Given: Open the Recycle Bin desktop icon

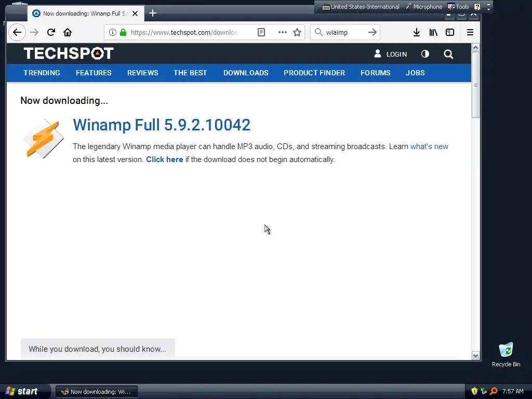Looking at the screenshot, I should tap(506, 354).
